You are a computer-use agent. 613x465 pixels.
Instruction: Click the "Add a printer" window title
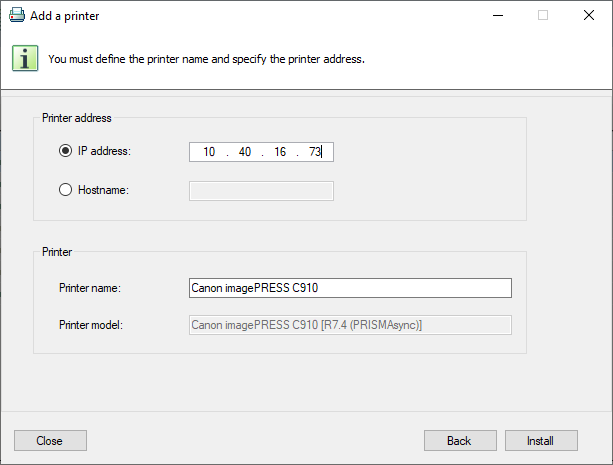coord(66,16)
